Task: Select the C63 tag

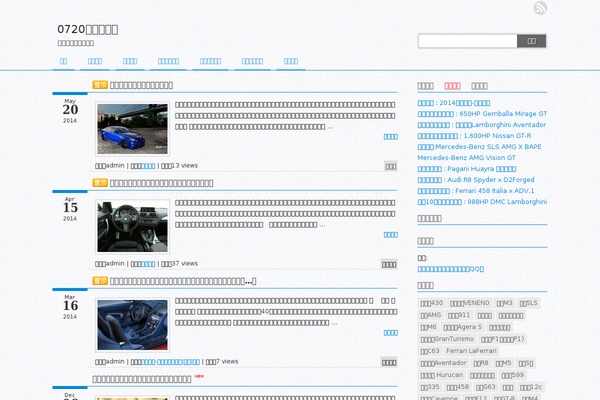Action: coord(430,351)
